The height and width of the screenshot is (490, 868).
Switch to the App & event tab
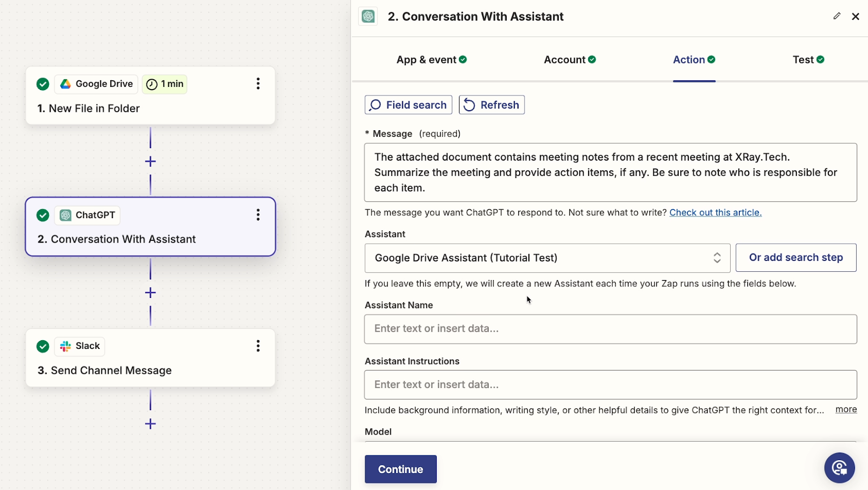coord(432,60)
